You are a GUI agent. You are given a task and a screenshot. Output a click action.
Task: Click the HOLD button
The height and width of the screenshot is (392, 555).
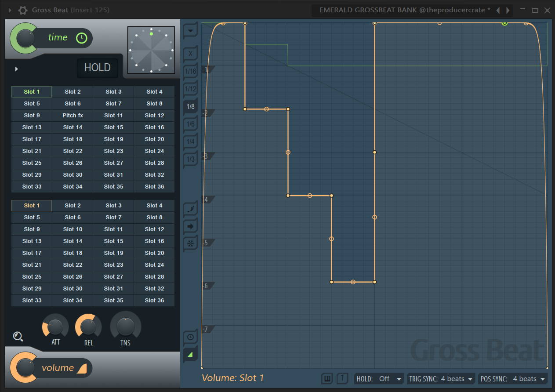pyautogui.click(x=98, y=68)
